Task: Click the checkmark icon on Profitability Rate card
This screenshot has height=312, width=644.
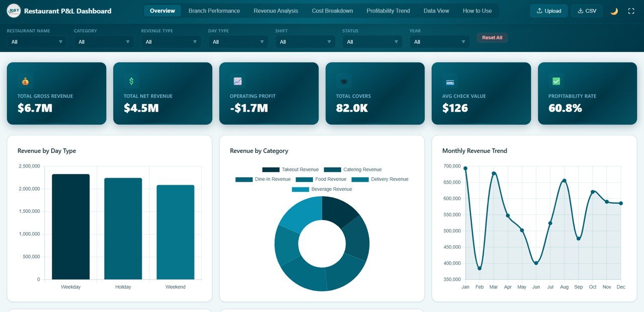Action: point(555,81)
